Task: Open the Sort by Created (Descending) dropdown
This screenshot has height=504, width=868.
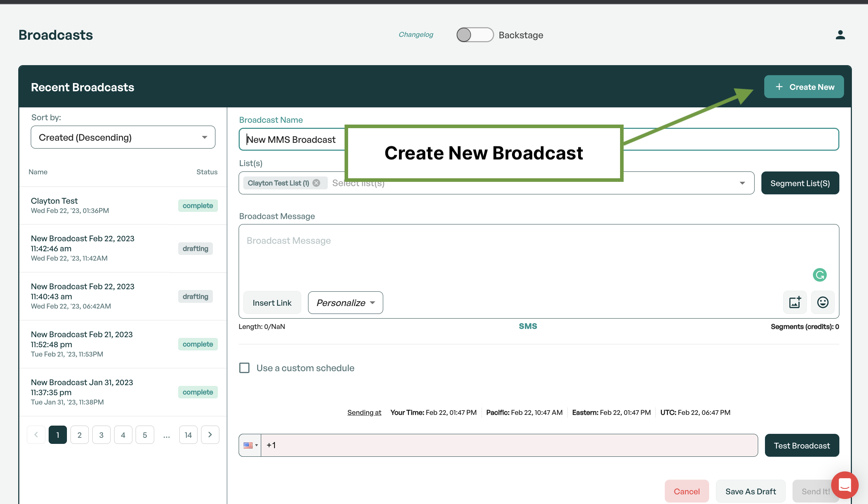Action: pyautogui.click(x=123, y=137)
